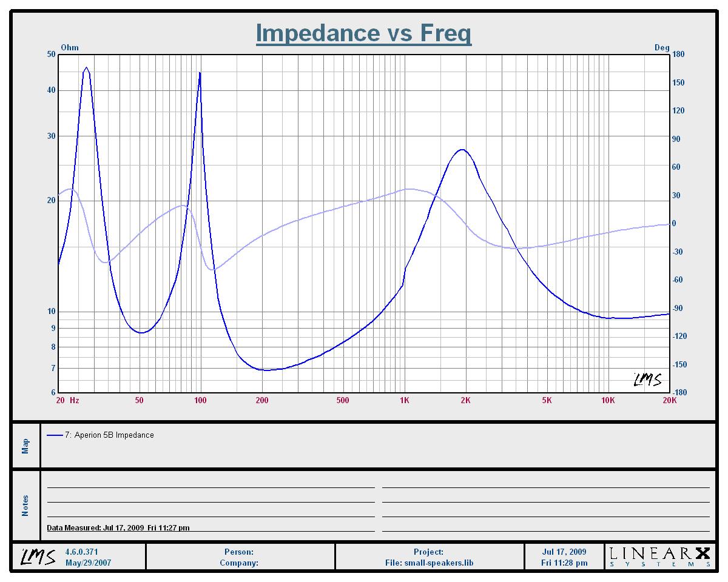Click the LinearX Systems logo
Viewport: 728px width, 582px height.
(659, 557)
